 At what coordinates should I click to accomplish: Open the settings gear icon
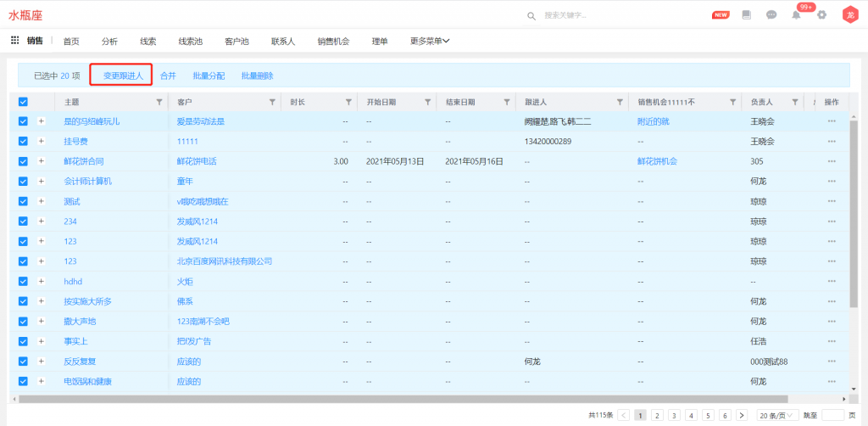click(821, 15)
